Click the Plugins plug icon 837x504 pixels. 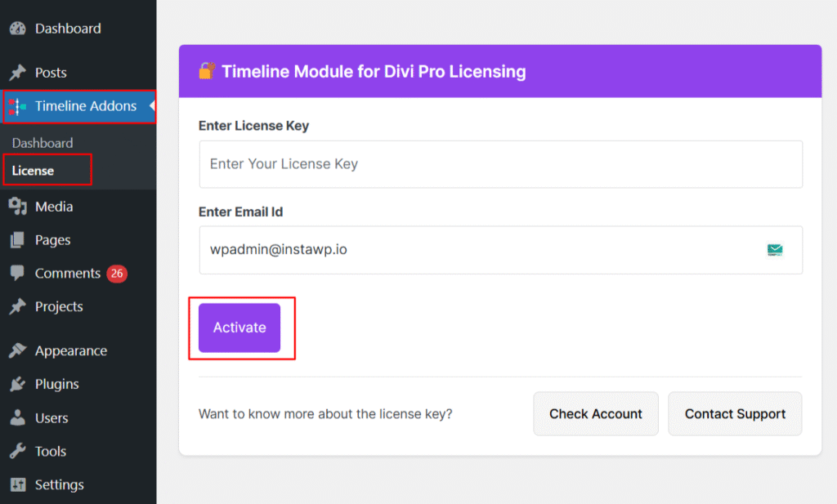coord(16,384)
